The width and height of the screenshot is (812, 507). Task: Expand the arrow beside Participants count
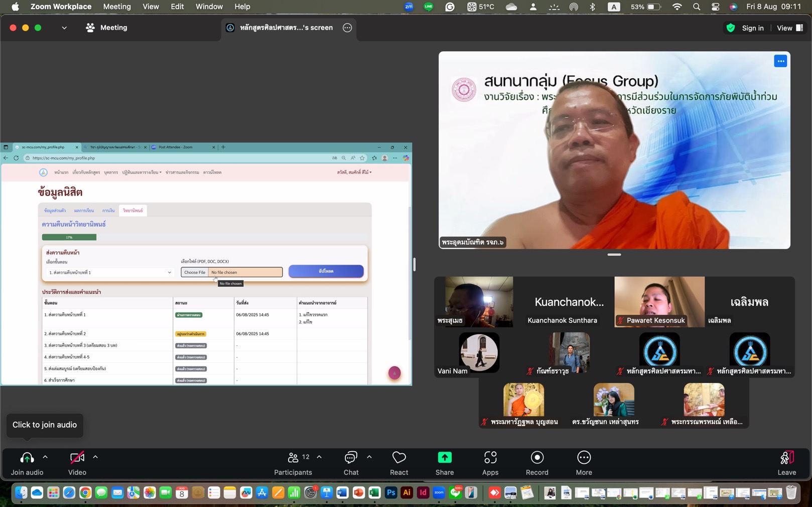click(319, 457)
